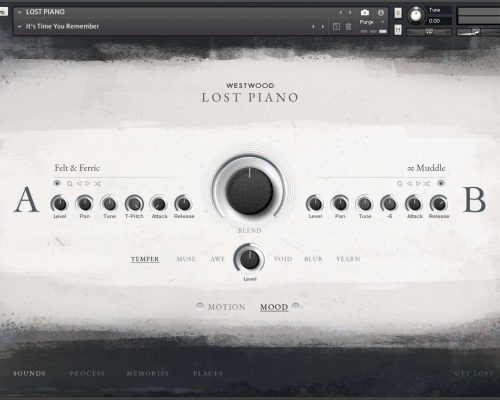The image size is (500, 400).
Task: Open the Muddle sound name
Action: [x=427, y=168]
